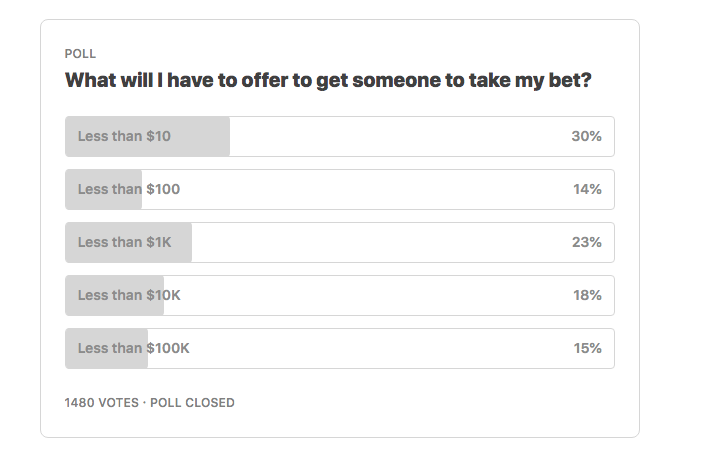The image size is (703, 465).
Task: Click the empty white area of the 18% bar
Action: [377, 295]
